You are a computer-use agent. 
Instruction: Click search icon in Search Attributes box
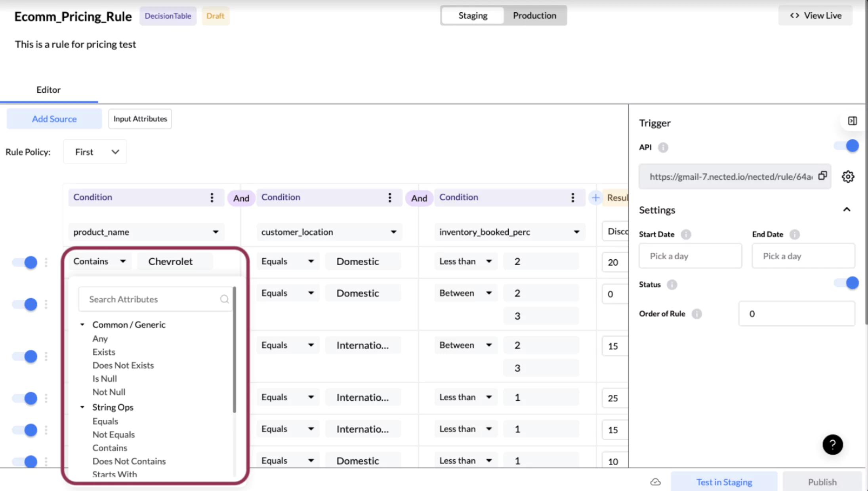click(x=224, y=299)
